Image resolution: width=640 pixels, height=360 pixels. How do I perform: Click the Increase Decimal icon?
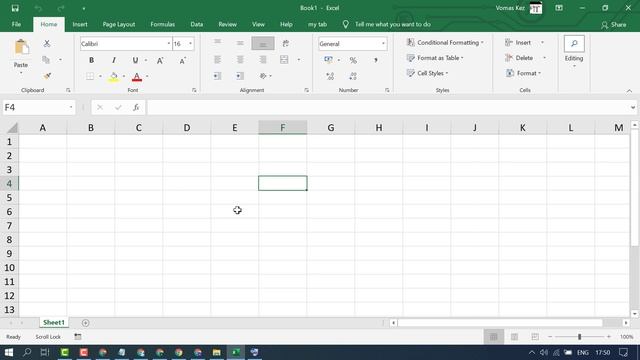pos(330,76)
